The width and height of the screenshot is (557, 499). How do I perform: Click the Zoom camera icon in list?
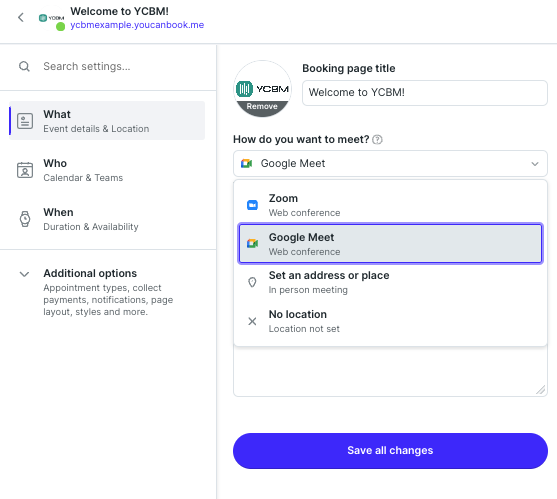click(252, 205)
